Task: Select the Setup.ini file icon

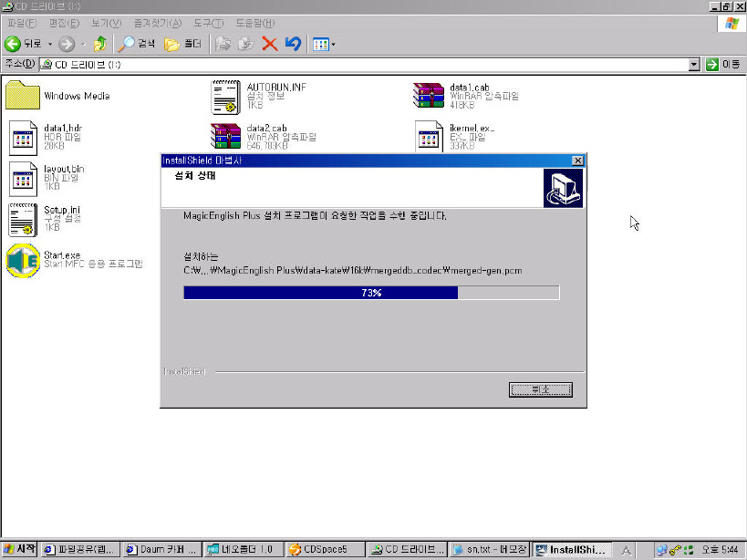Action: pyautogui.click(x=23, y=220)
